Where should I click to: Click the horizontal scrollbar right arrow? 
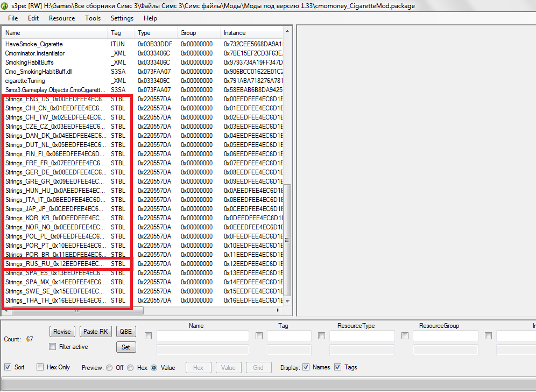[278, 311]
